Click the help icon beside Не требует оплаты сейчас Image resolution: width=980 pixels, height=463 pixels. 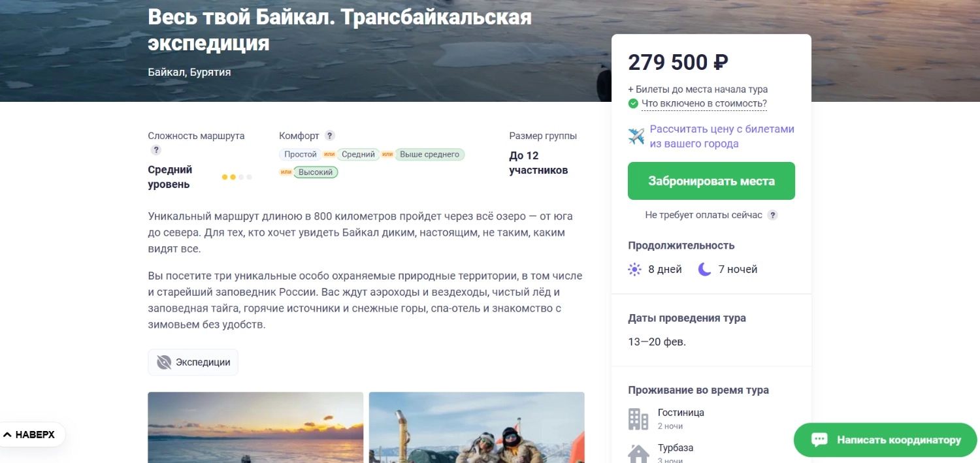773,215
